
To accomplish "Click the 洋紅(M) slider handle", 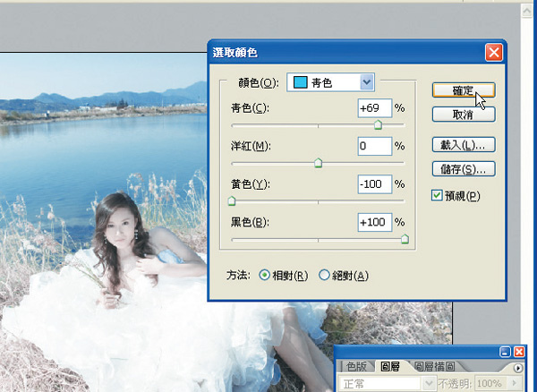I will (x=318, y=163).
